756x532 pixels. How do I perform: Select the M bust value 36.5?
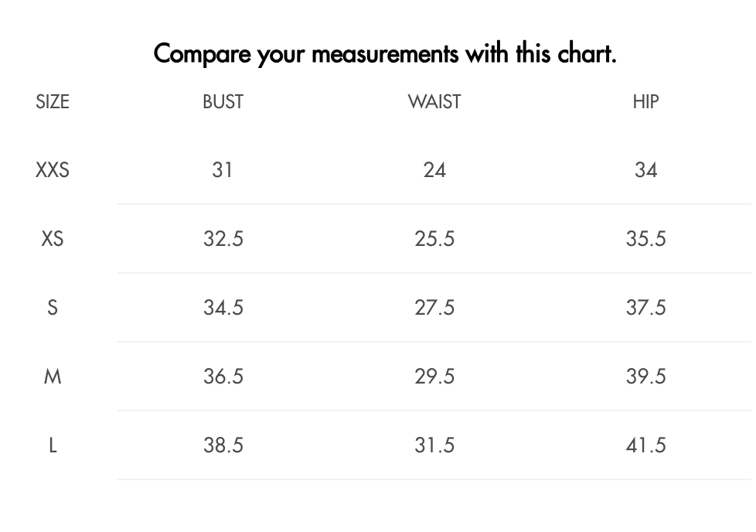pos(223,377)
